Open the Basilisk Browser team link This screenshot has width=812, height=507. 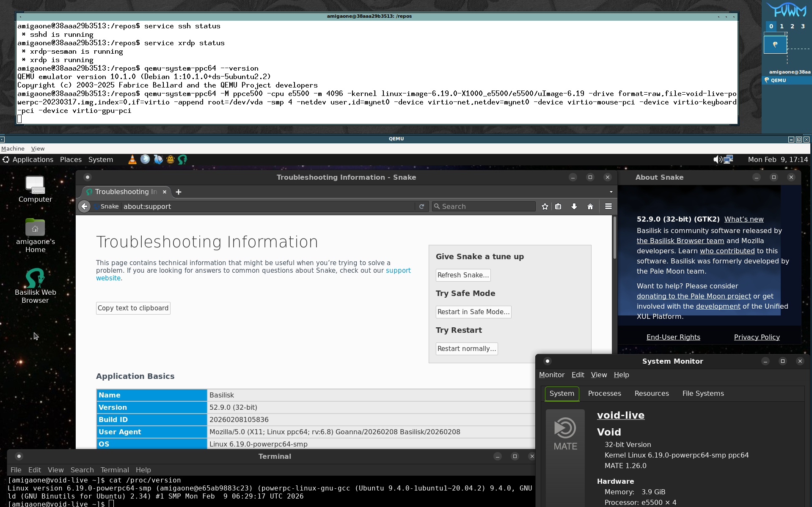point(680,241)
